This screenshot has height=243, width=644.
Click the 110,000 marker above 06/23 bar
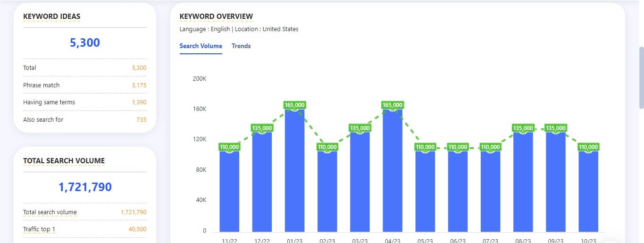tap(458, 147)
